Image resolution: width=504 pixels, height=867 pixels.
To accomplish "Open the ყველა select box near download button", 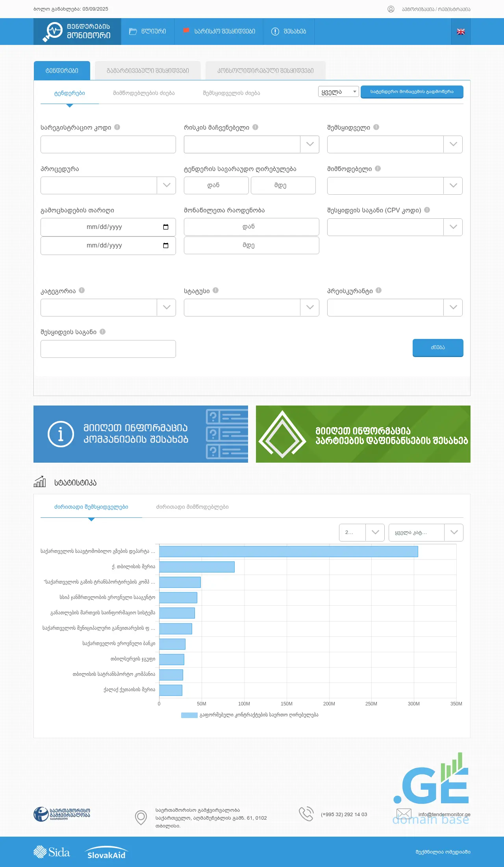I will [x=338, y=92].
